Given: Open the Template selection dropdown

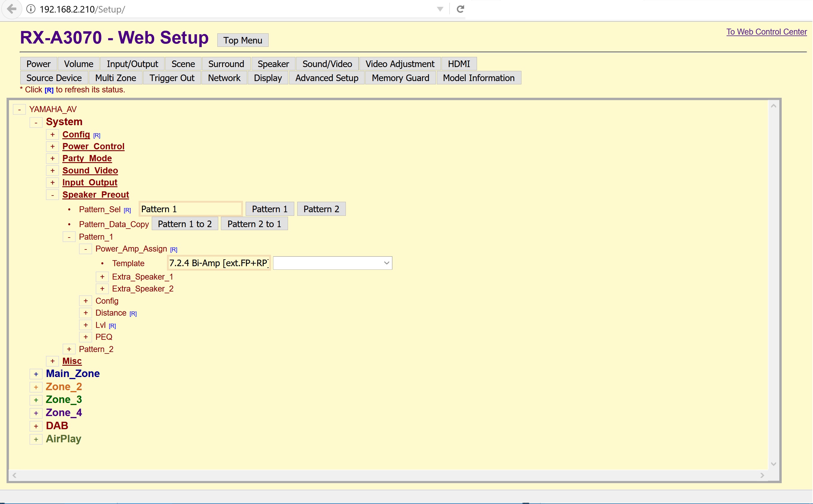Looking at the screenshot, I should (x=332, y=263).
